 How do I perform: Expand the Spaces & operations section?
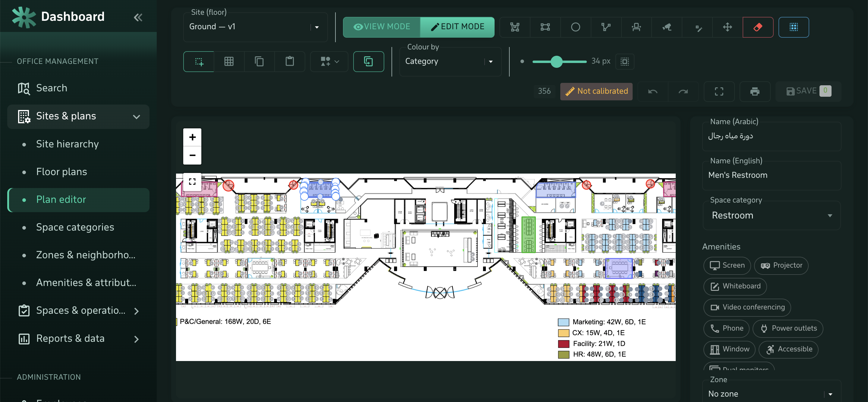coord(78,311)
